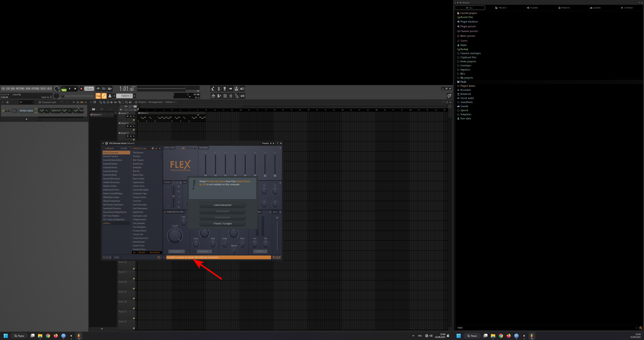Click the RECENT filter button in FLEX
Screen dimensions: 644x340
coord(142,253)
